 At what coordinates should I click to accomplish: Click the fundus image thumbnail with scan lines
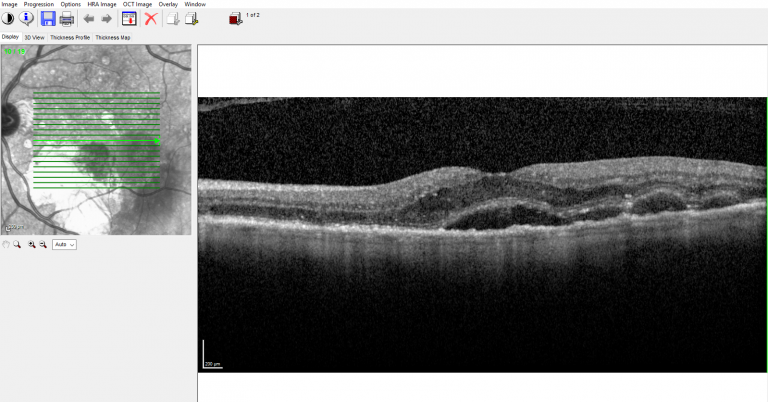click(x=96, y=140)
